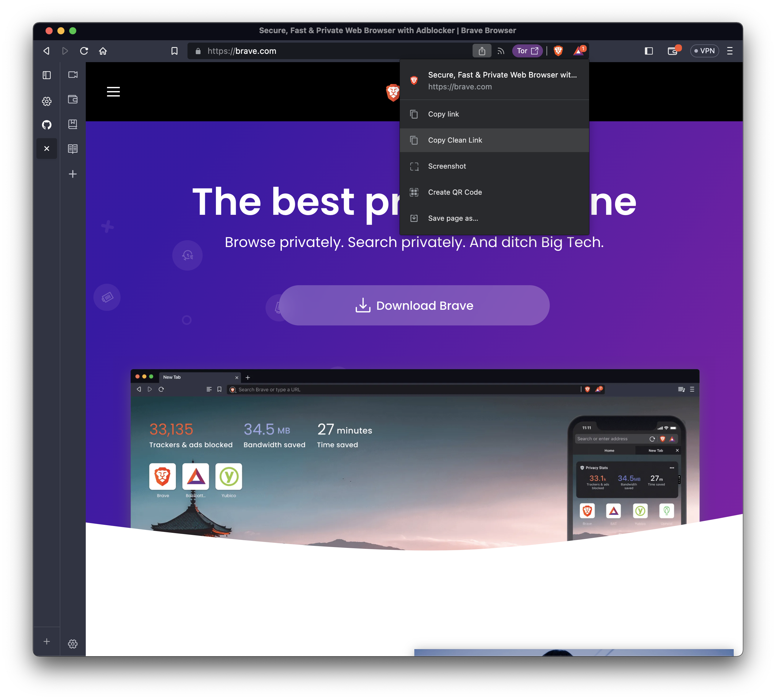776x700 pixels.
Task: Click the share button in address bar
Action: [x=481, y=51]
